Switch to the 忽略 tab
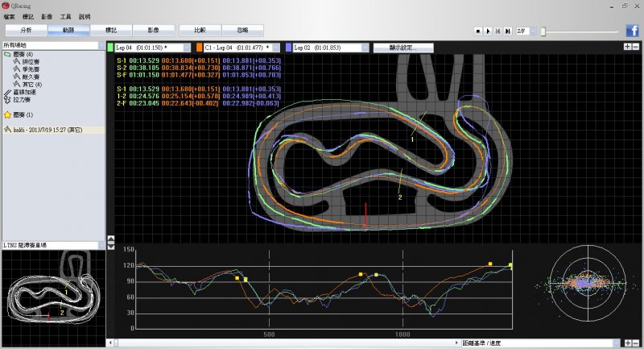 [x=243, y=31]
